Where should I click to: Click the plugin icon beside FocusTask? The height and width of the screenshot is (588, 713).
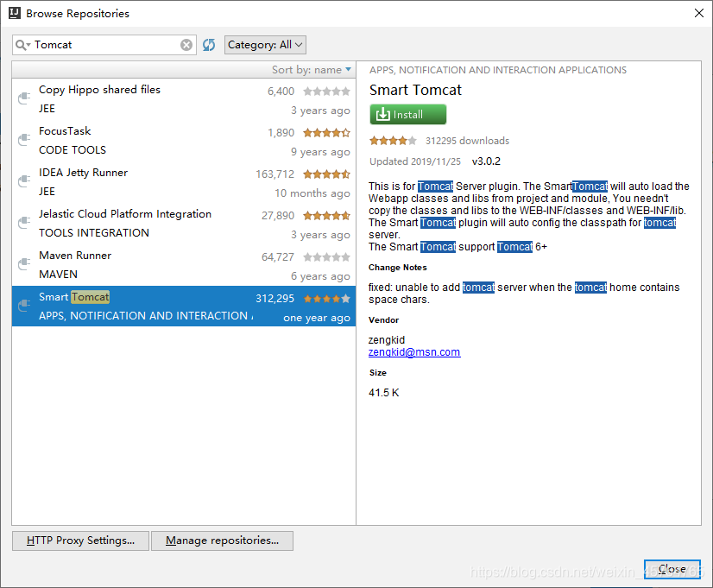(24, 140)
